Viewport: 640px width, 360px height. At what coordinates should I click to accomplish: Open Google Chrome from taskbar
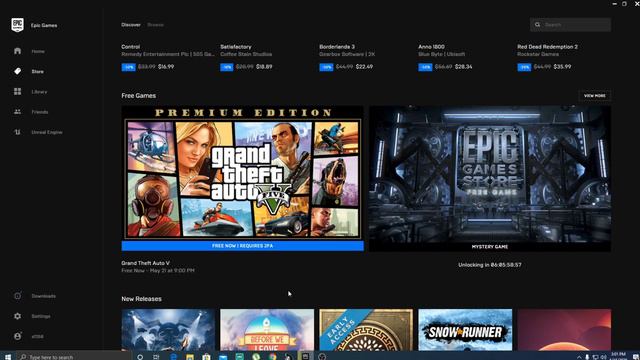(273, 357)
